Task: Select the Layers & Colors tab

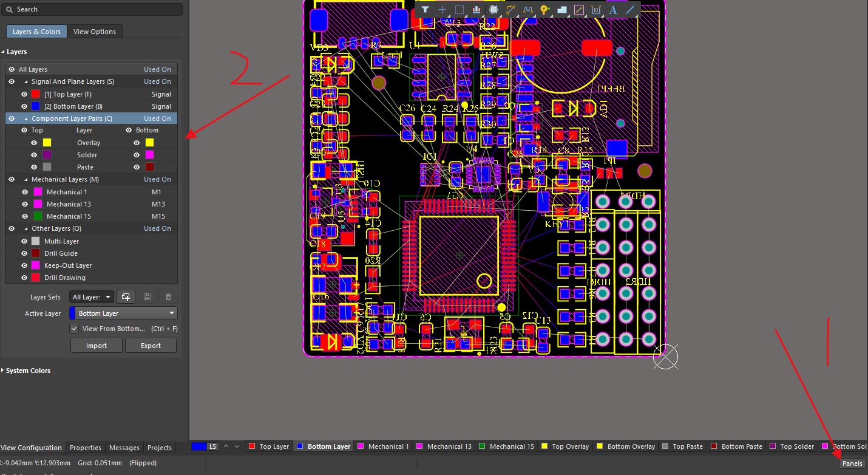Action: [x=36, y=32]
